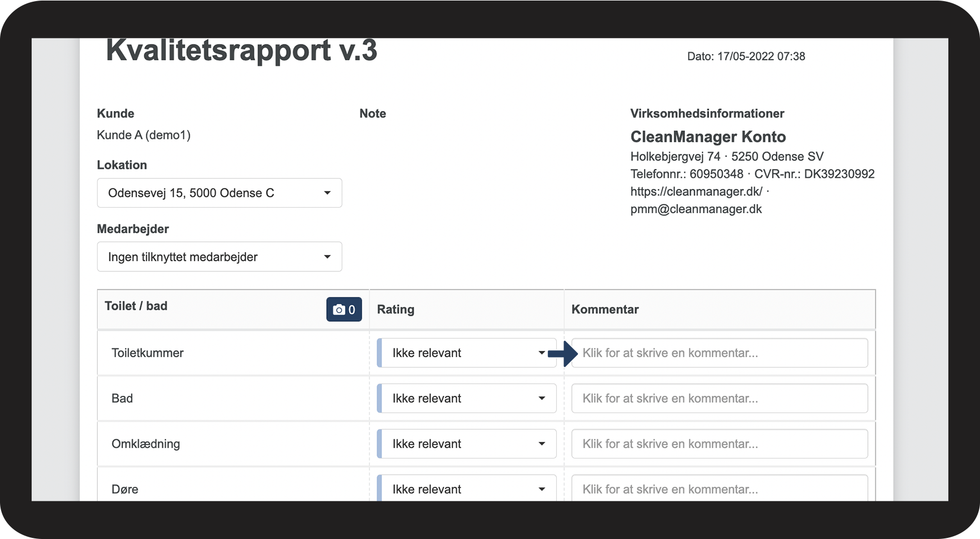This screenshot has height=539, width=980.
Task: Click the Medarbejder label
Action: (x=133, y=229)
